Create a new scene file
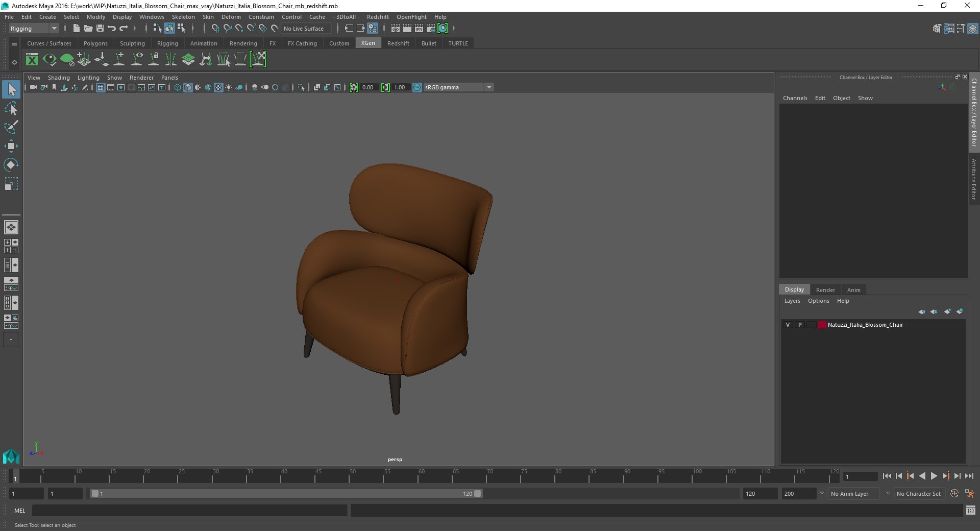980x531 pixels. pyautogui.click(x=76, y=29)
